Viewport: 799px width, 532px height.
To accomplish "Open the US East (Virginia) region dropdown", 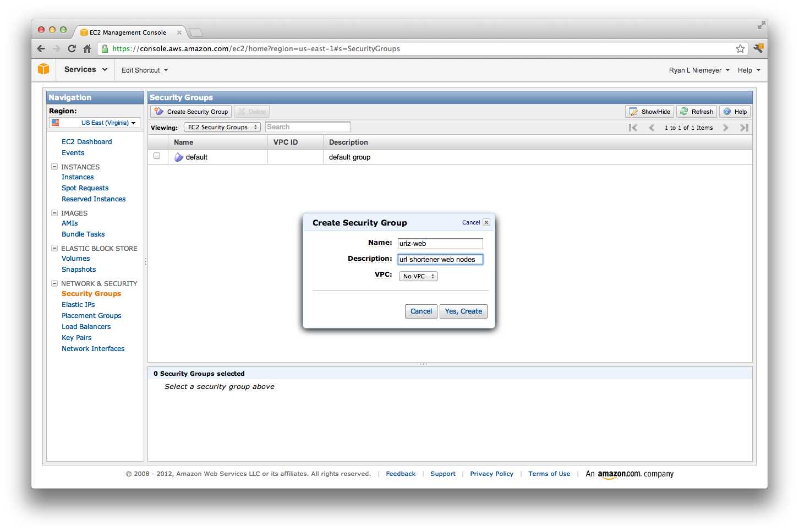I will [95, 123].
